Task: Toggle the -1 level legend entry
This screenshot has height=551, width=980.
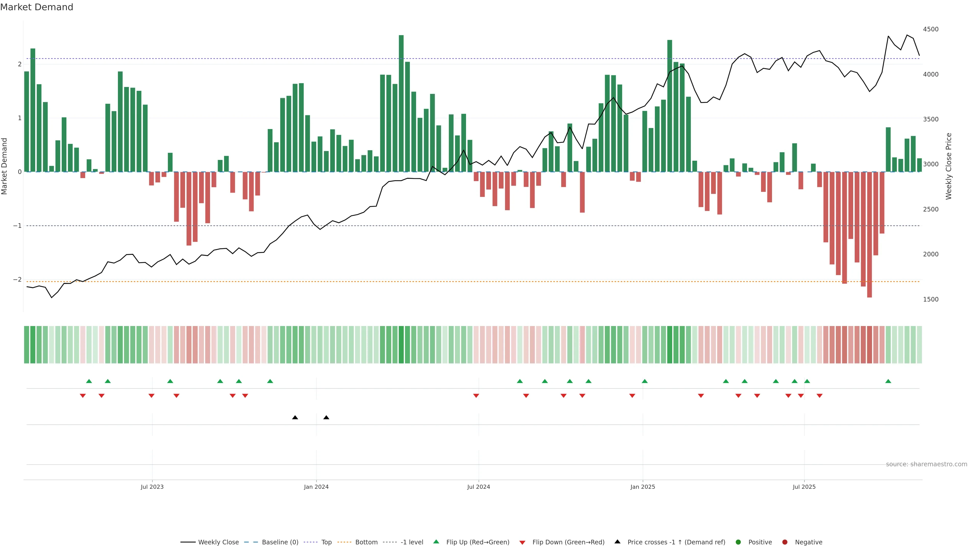Action: (412, 542)
